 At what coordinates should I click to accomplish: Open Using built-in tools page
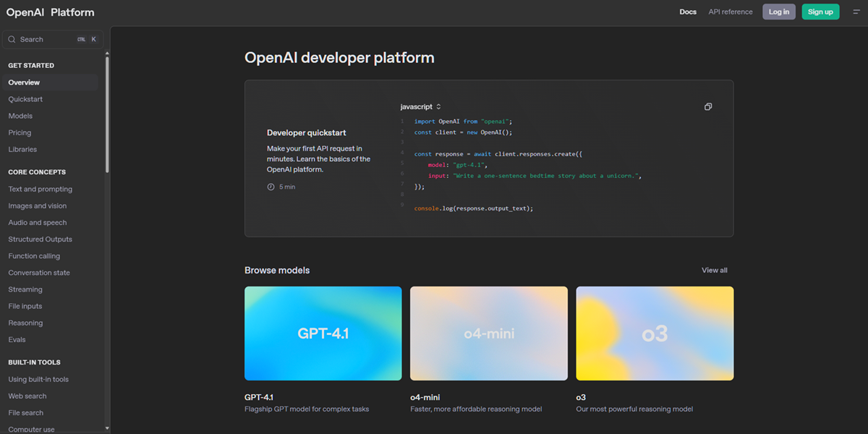pos(38,379)
